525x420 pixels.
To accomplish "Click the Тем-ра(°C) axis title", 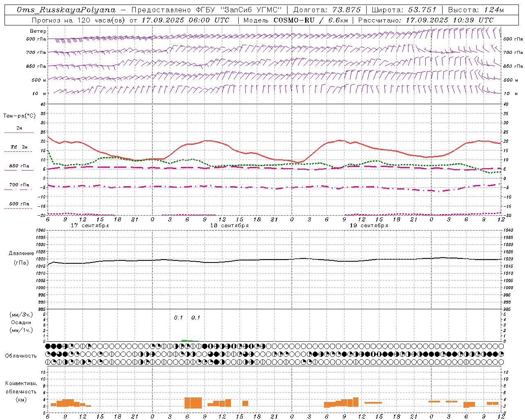I will 19,116.
